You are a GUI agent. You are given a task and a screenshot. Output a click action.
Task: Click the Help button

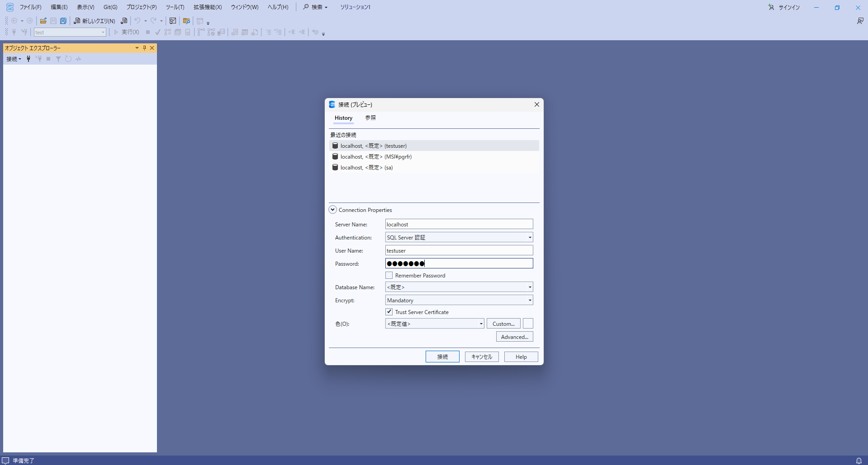coord(521,357)
